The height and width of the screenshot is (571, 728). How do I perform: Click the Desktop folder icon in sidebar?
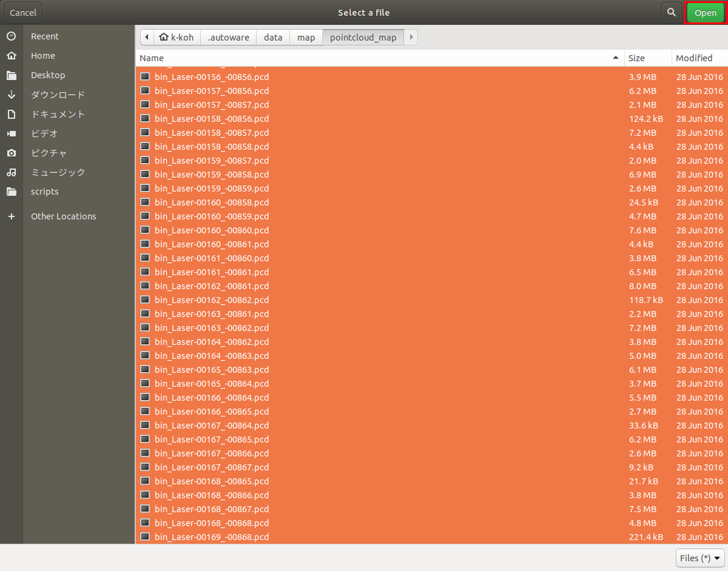[11, 75]
